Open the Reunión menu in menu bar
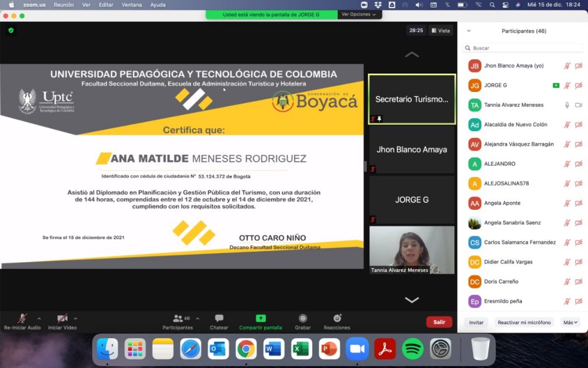Screen dimensions: 588x368 pos(64,5)
